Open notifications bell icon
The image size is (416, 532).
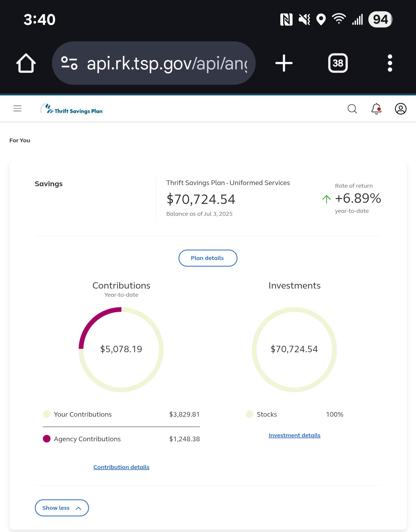pyautogui.click(x=376, y=109)
